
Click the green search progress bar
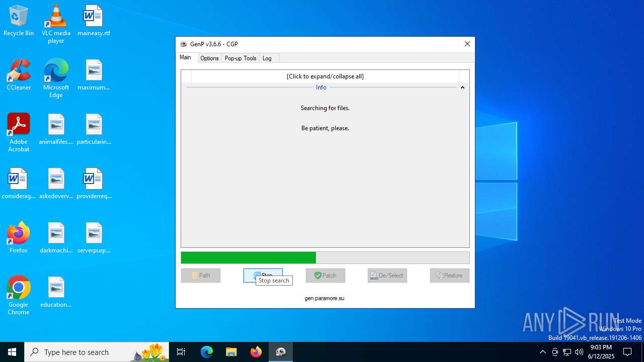coord(325,257)
